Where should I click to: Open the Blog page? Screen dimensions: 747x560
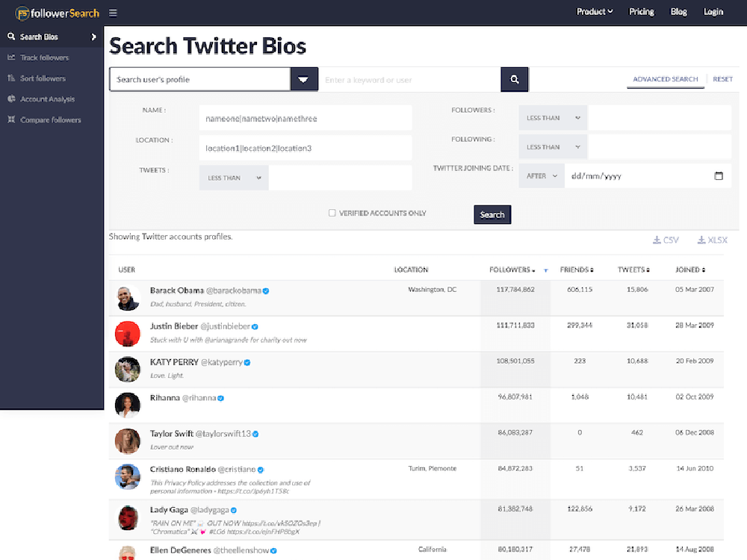tap(679, 11)
